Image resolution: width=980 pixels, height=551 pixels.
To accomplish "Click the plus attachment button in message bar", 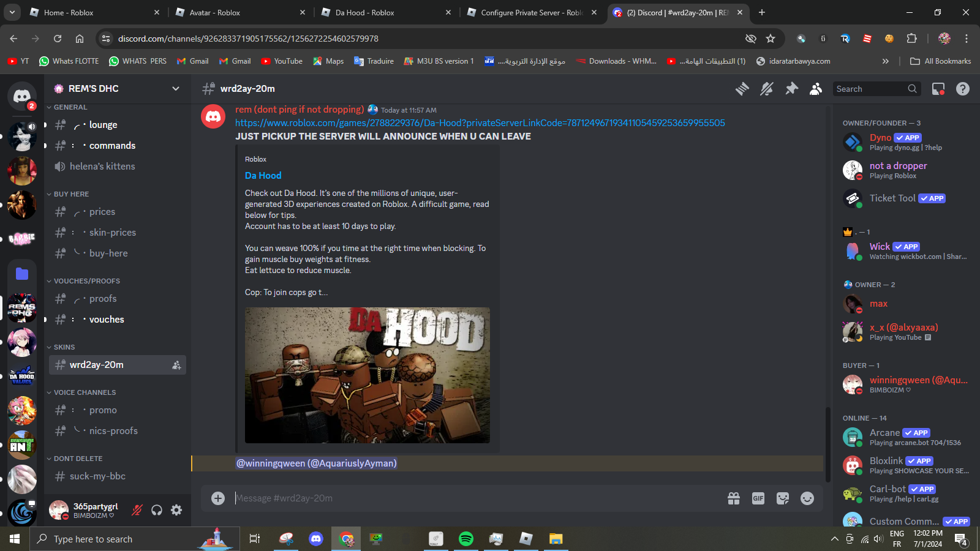I will tap(218, 498).
